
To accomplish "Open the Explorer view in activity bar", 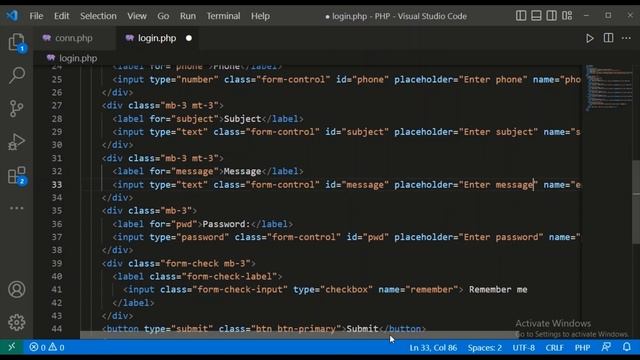I will [17, 42].
